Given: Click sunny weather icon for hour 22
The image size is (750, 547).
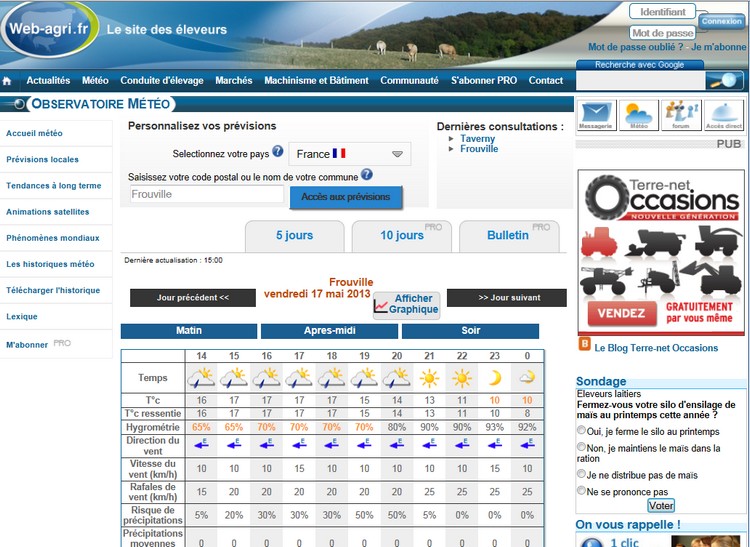Looking at the screenshot, I should 462,378.
